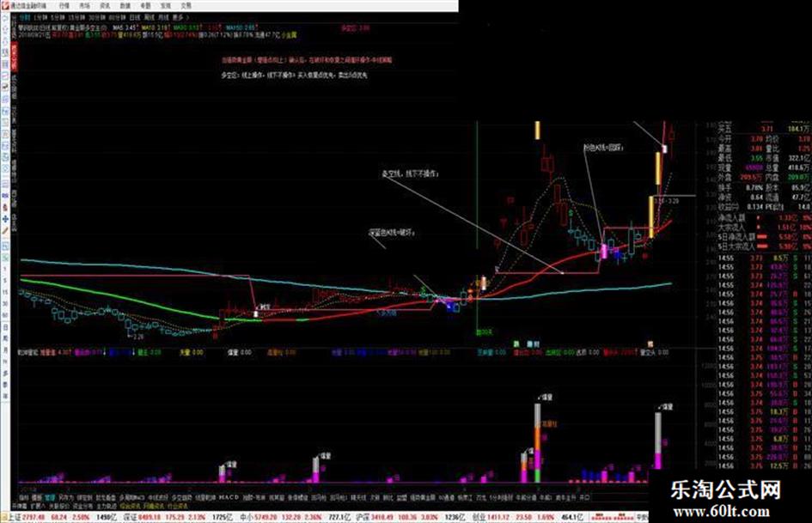This screenshot has height=523, width=812.
Task: Click the 月 monthly shortcut in the left sidebar
Action: [x=5, y=350]
